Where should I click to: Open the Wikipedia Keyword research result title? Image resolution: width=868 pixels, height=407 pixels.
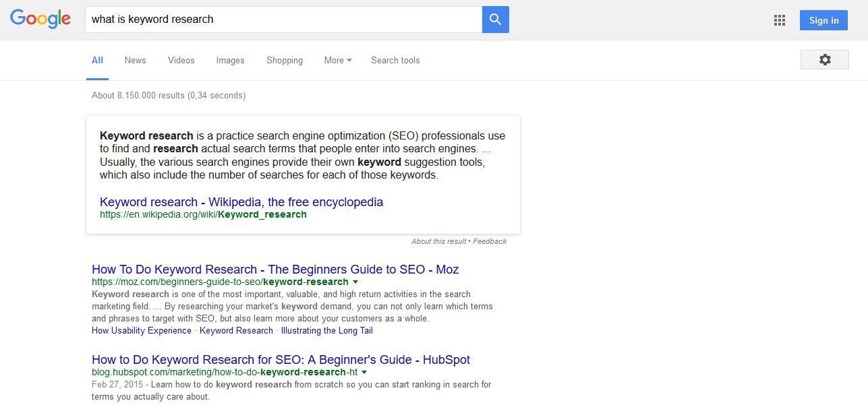point(241,201)
